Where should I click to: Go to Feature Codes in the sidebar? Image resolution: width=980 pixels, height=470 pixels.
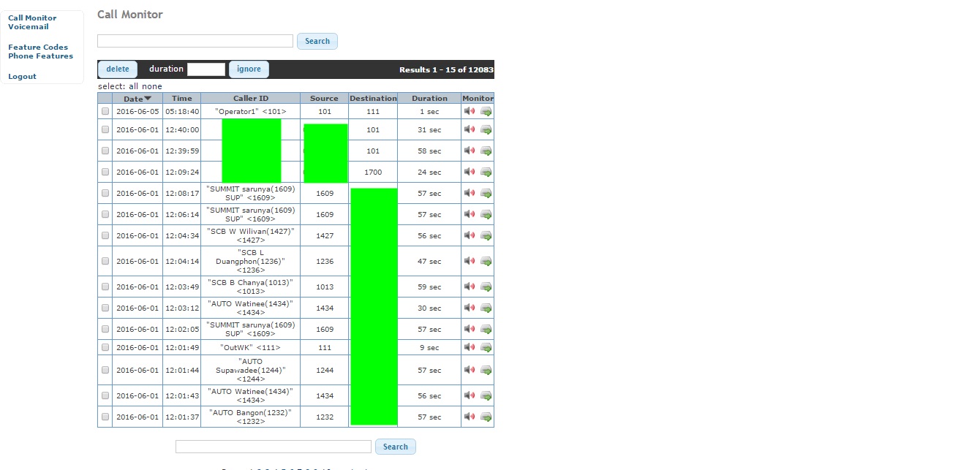[38, 48]
